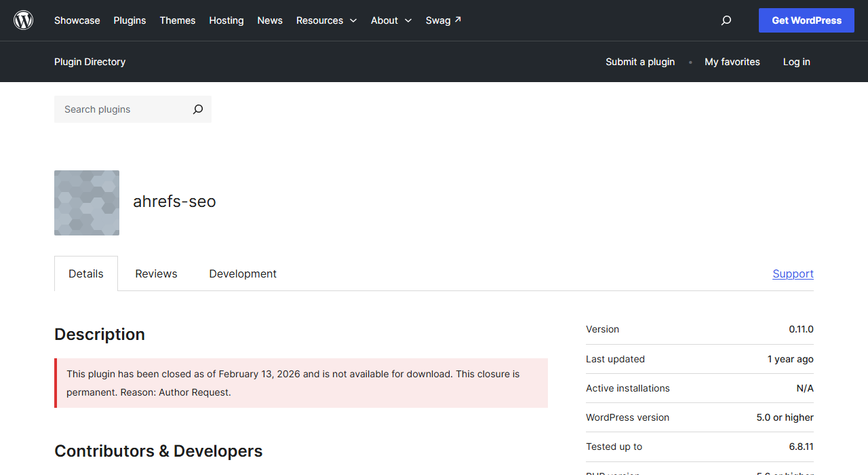Open the ahrefs-seo plugin icon thumbnail
868x475 pixels.
pyautogui.click(x=87, y=203)
